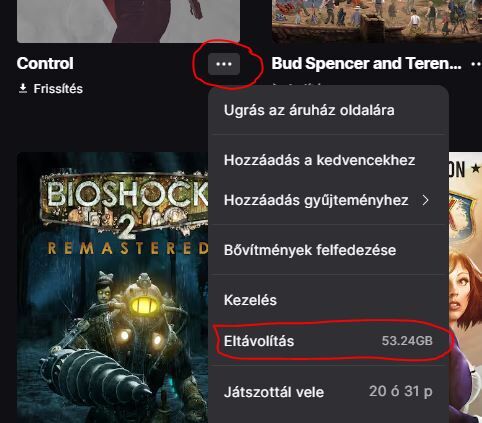This screenshot has width=482, height=423.
Task: Open the Control cover art thumbnail
Action: point(128,21)
